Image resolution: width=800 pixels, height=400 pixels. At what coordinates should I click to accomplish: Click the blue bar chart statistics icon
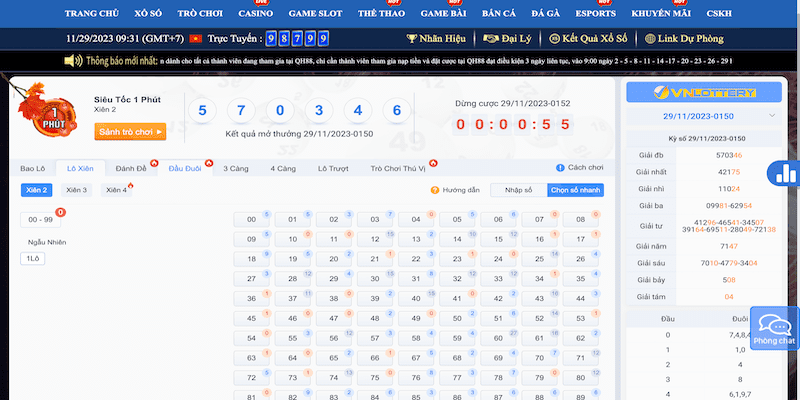click(x=781, y=174)
